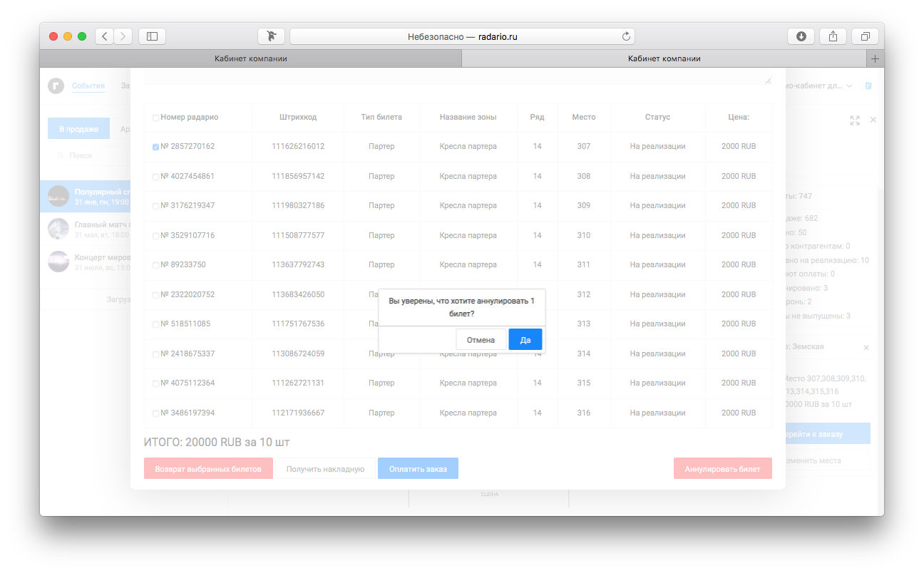Open the document icon at top right
Image resolution: width=924 pixels, height=573 pixels.
[x=868, y=86]
